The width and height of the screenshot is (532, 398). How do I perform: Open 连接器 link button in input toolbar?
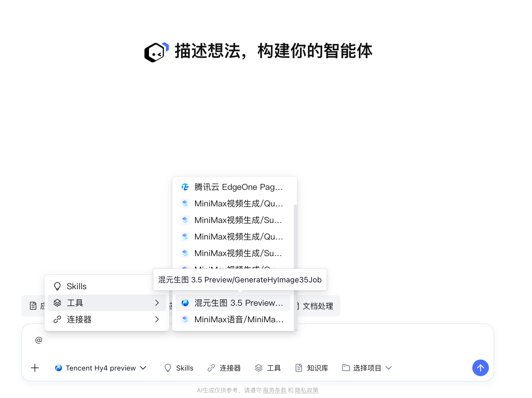pyautogui.click(x=224, y=368)
